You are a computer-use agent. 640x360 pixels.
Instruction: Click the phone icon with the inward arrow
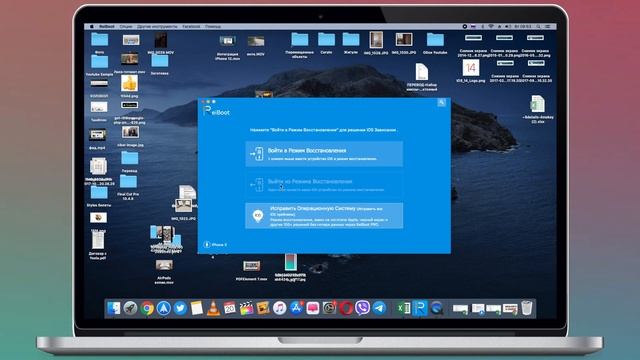(257, 154)
